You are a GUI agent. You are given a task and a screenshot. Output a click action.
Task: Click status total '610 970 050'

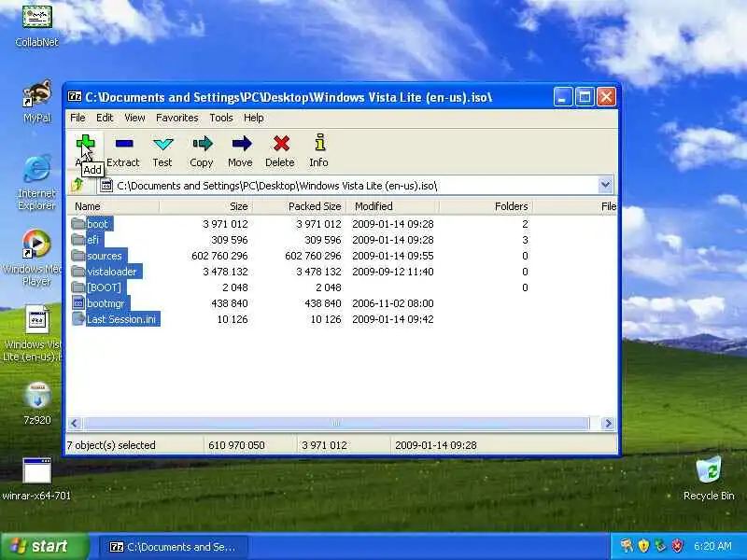(x=236, y=445)
